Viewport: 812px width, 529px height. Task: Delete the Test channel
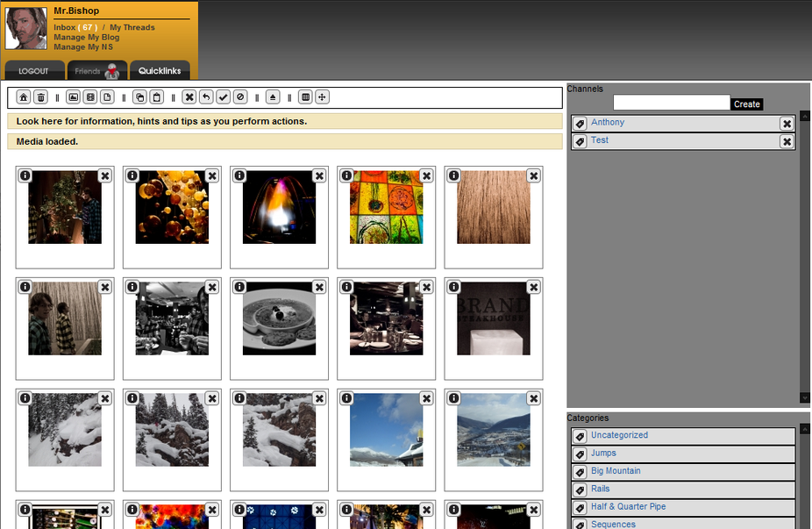pyautogui.click(x=787, y=141)
